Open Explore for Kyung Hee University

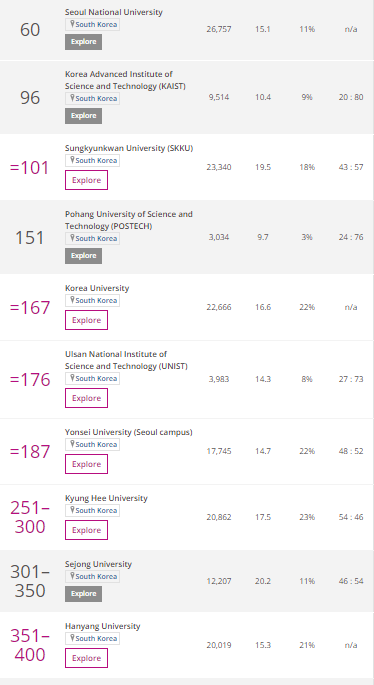[87, 530]
